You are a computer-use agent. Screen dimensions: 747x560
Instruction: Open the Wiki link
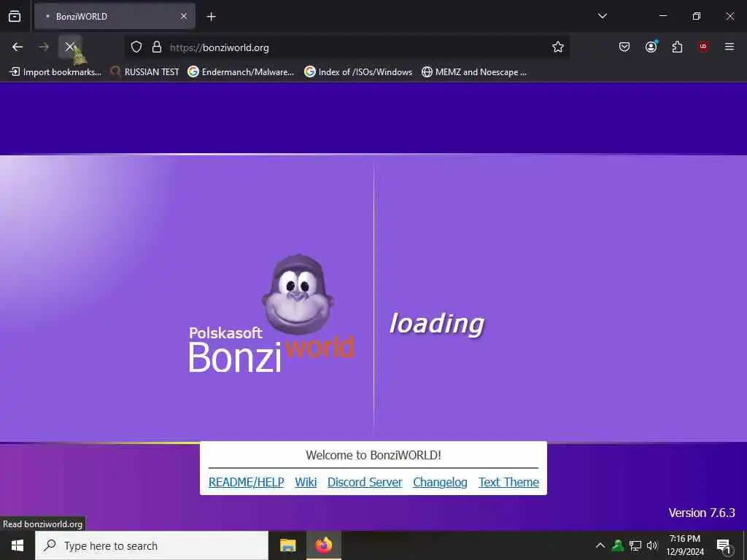(306, 482)
